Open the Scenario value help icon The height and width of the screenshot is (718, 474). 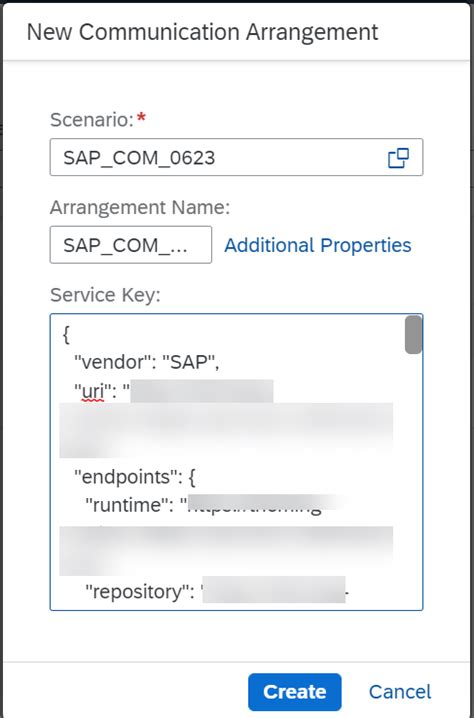point(398,158)
